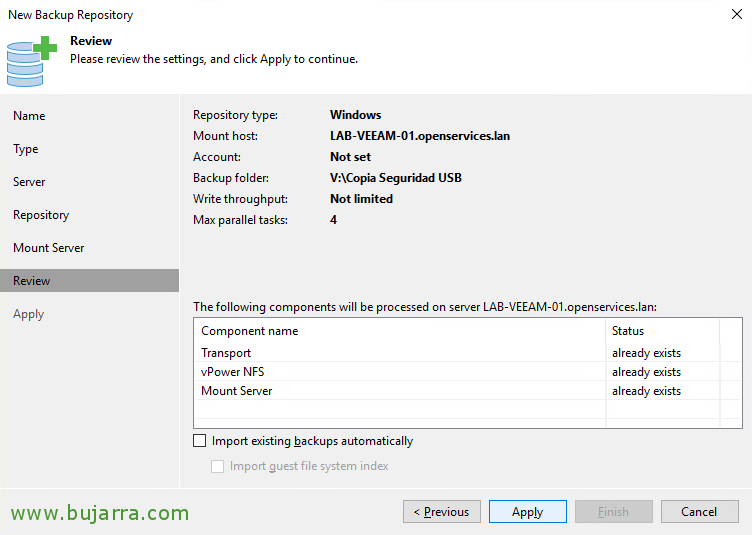Sort by the Status column header
The width and height of the screenshot is (752, 535).
click(x=662, y=331)
